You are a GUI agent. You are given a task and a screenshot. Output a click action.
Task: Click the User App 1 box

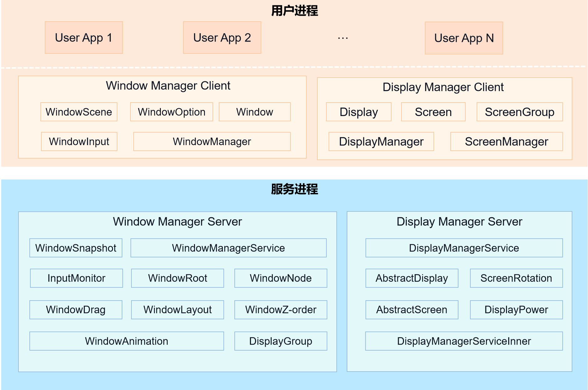click(x=84, y=38)
